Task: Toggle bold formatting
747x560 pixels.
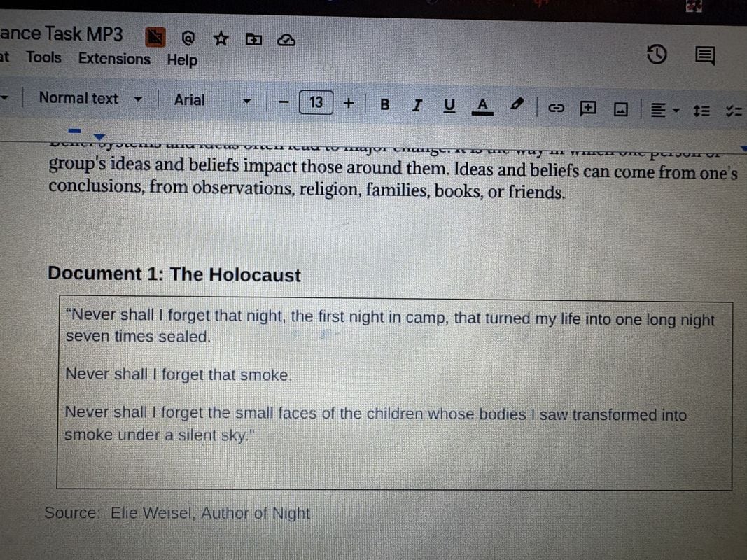Action: click(x=384, y=104)
